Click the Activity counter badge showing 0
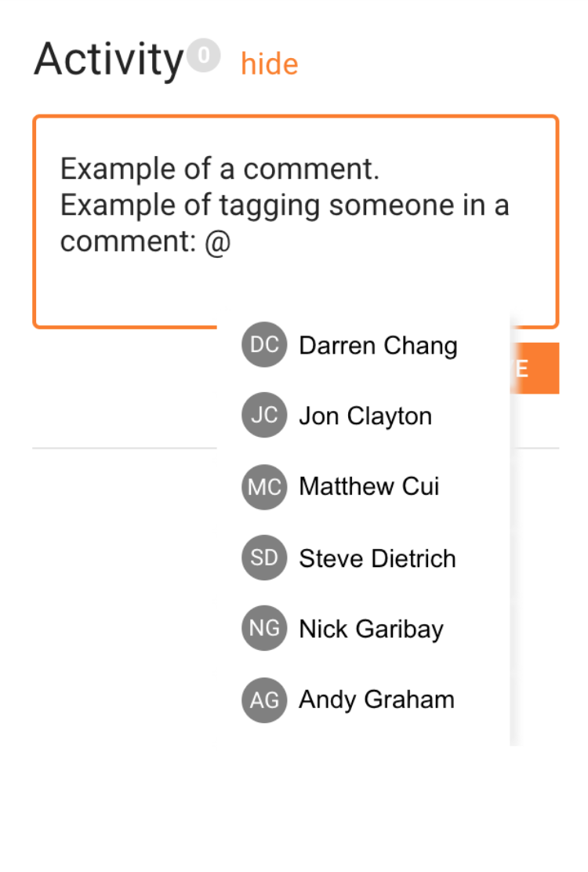 pyautogui.click(x=203, y=55)
